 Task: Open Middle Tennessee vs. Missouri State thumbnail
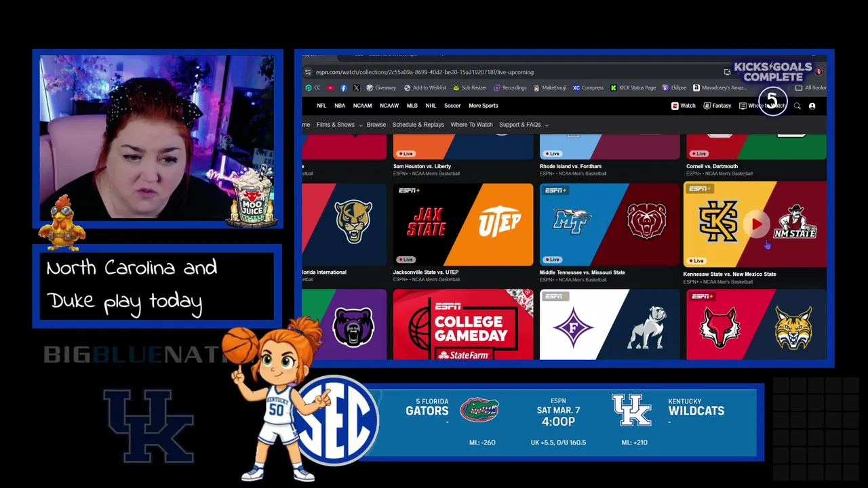610,224
